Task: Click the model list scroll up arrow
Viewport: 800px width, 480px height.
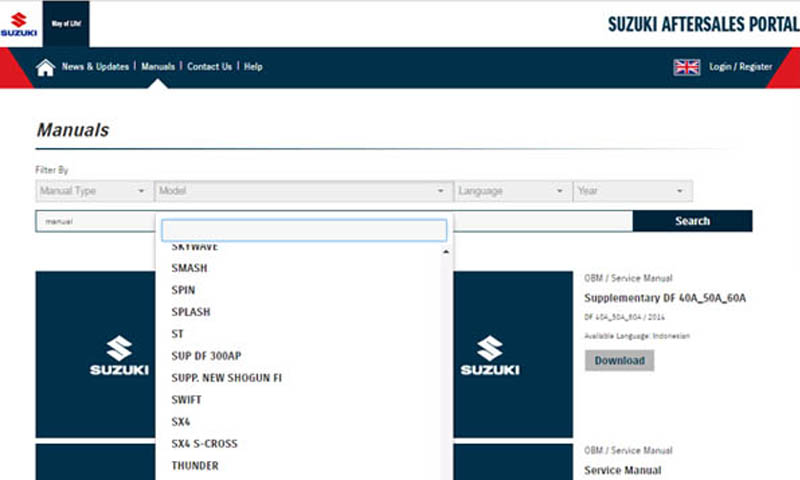Action: pos(446,251)
